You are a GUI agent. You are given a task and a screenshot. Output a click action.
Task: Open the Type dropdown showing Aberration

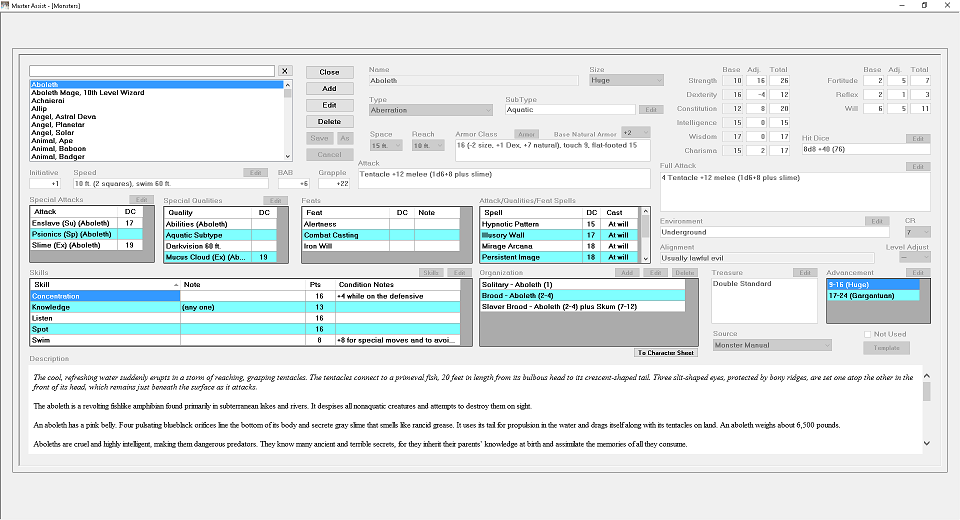pos(431,110)
